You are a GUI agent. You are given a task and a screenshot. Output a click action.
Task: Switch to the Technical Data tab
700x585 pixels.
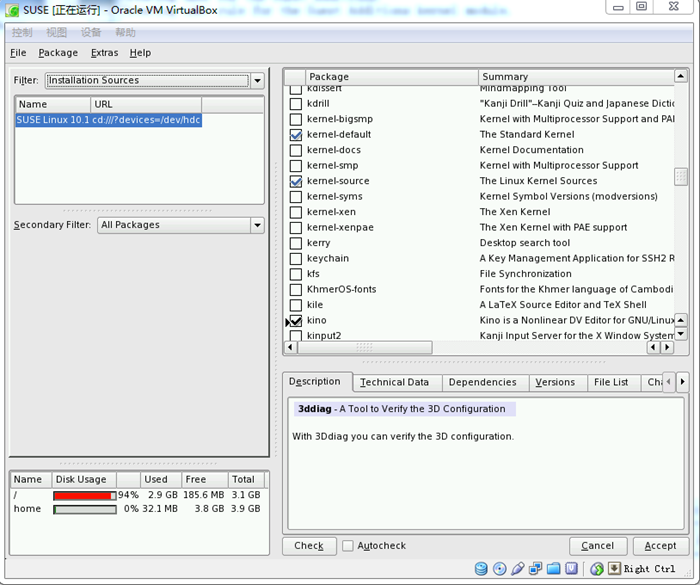tap(395, 382)
